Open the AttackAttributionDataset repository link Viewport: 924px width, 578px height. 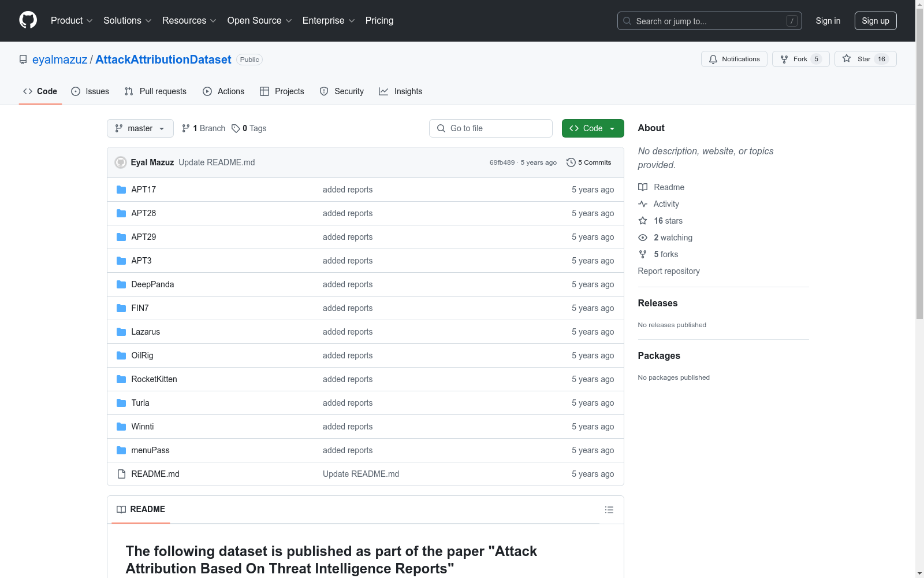(x=163, y=60)
